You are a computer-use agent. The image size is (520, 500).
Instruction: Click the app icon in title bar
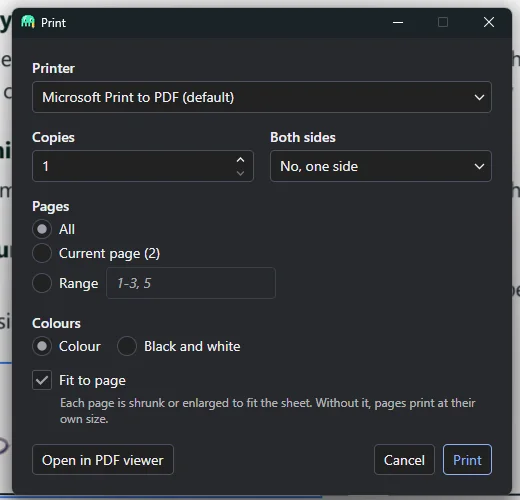click(28, 22)
